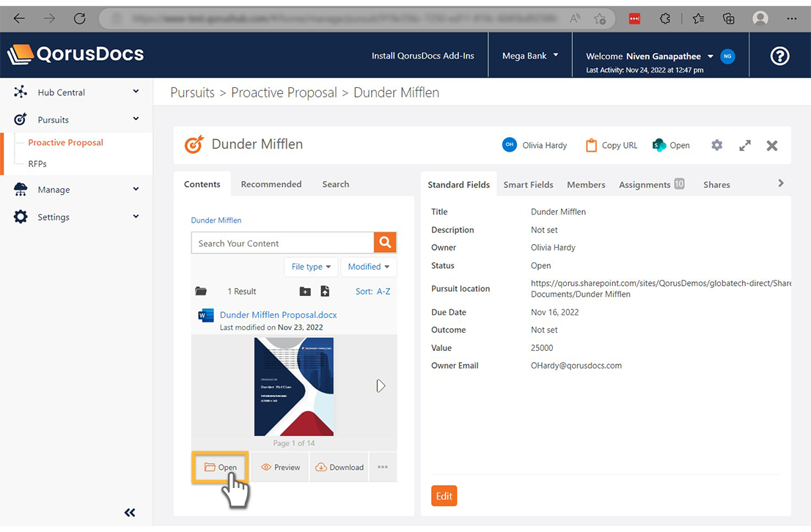Open the File type filter dropdown
Viewport: 811px width, 532px height.
tap(312, 267)
